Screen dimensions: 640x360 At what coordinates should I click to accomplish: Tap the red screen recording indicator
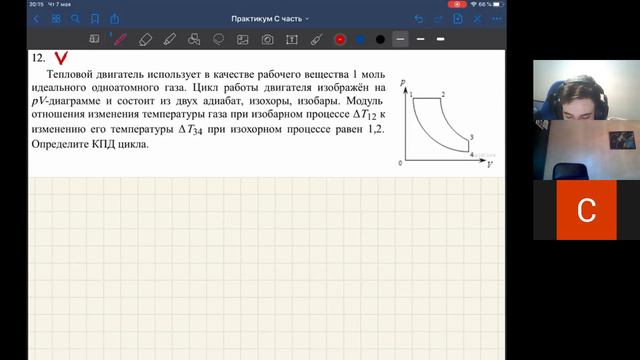(457, 4)
